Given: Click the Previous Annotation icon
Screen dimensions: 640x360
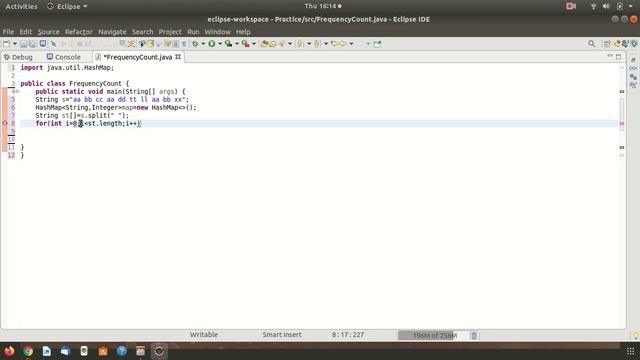Looking at the screenshot, I should (x=318, y=44).
